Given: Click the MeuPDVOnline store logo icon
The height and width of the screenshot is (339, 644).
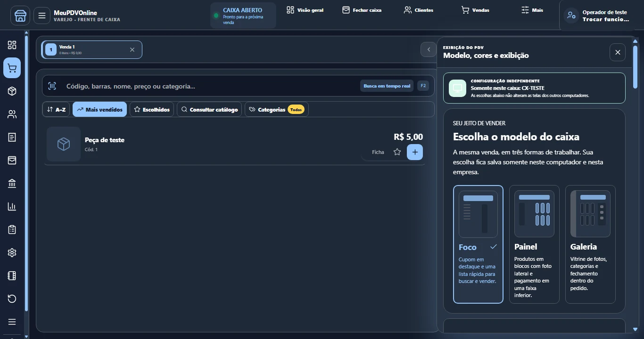Looking at the screenshot, I should pyautogui.click(x=20, y=16).
